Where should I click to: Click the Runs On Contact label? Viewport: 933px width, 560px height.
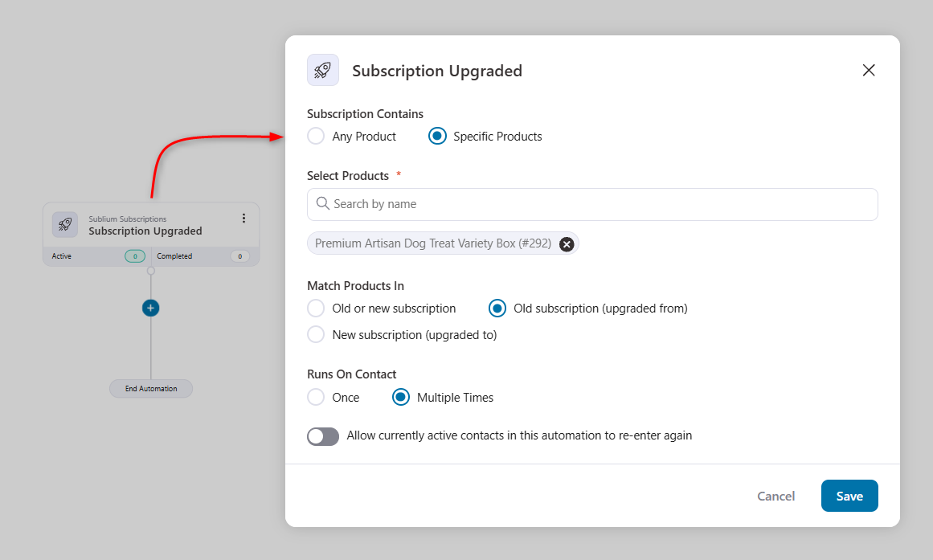point(351,374)
